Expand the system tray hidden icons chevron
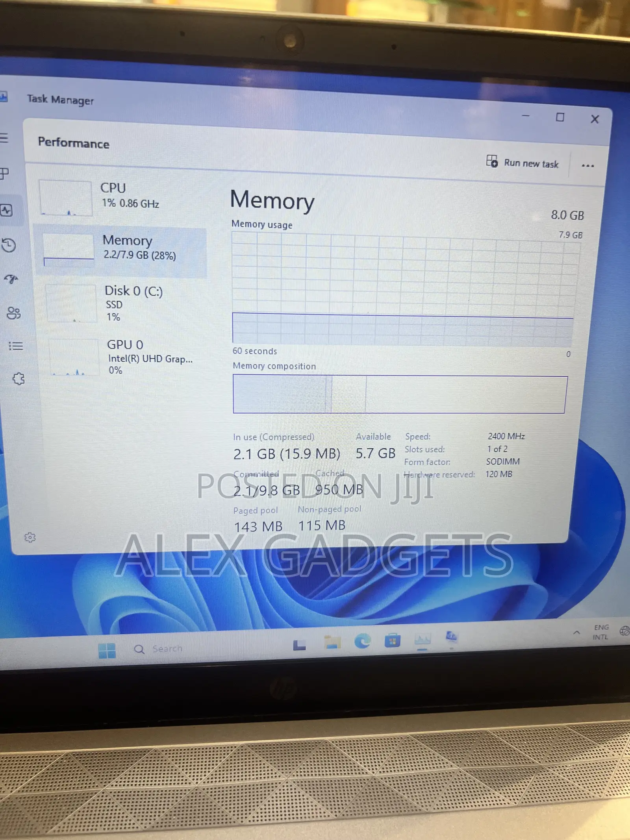 coord(576,633)
